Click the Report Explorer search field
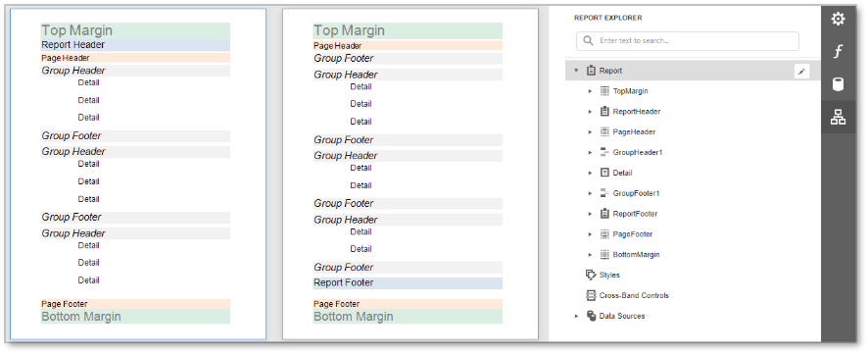 [x=688, y=41]
